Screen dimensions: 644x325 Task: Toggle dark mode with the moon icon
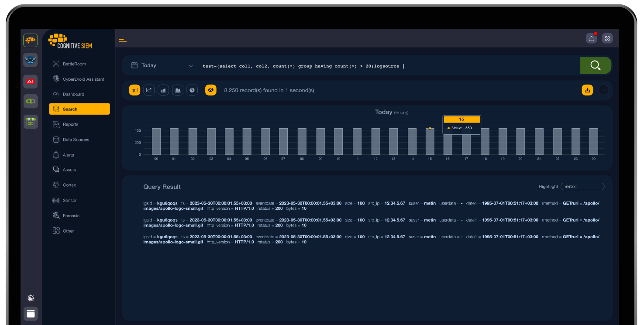pyautogui.click(x=31, y=298)
